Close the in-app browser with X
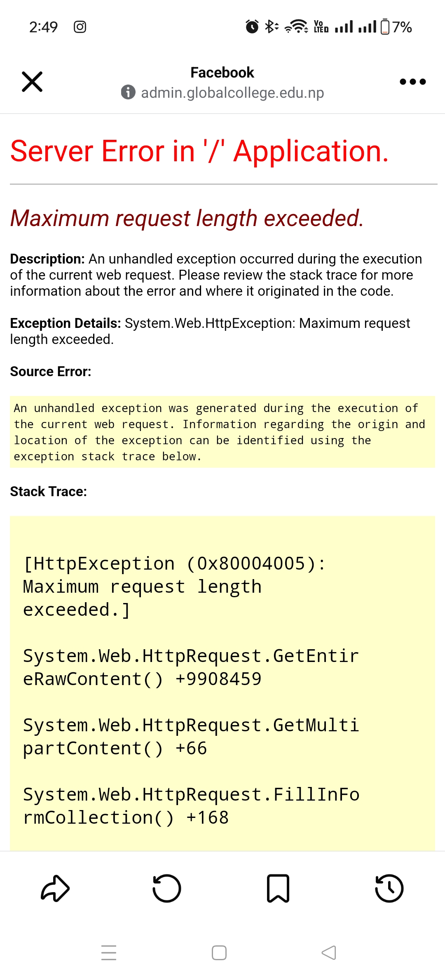Screen dimensions: 445x980 (x=32, y=81)
